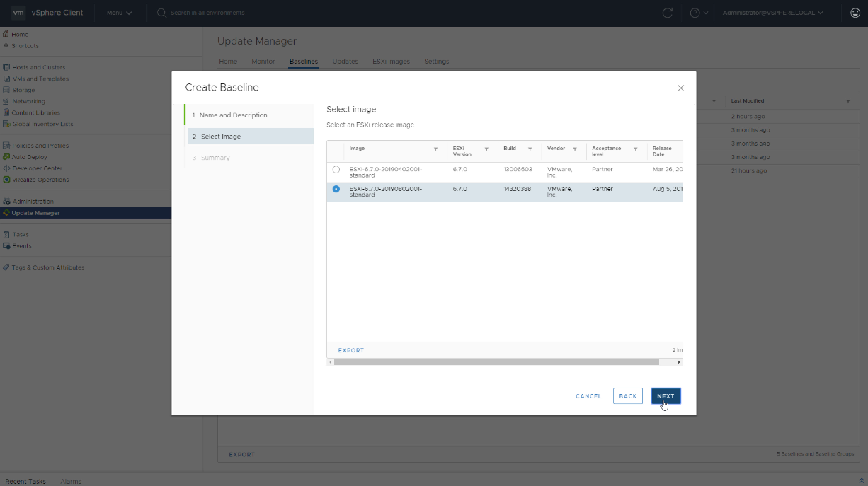Open the Tasks icon in sidebar
Image resolution: width=868 pixels, height=486 pixels.
click(x=6, y=234)
